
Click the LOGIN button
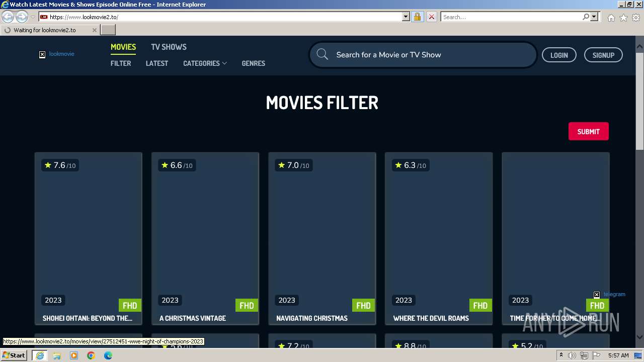click(559, 55)
